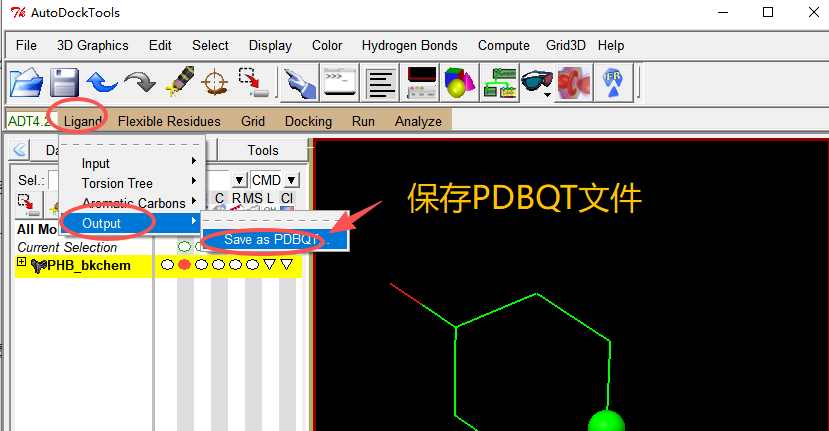Click the open folder icon in toolbar
The height and width of the screenshot is (431, 829).
(26, 82)
